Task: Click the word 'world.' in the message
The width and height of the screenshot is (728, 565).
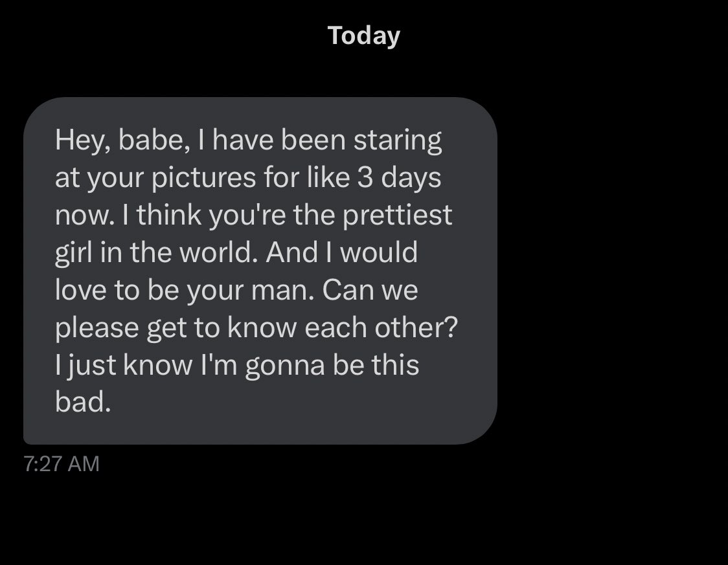Action: point(218,253)
